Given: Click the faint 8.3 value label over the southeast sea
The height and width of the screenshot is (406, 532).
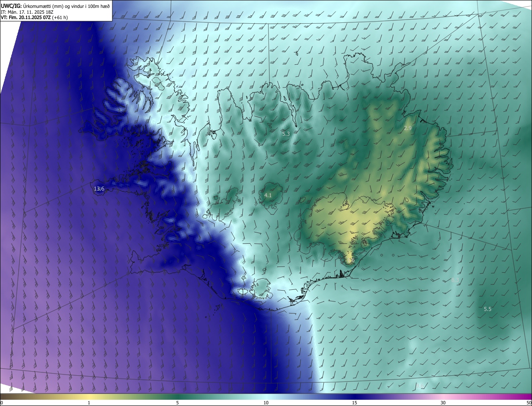Looking at the screenshot, I should coord(455,280).
